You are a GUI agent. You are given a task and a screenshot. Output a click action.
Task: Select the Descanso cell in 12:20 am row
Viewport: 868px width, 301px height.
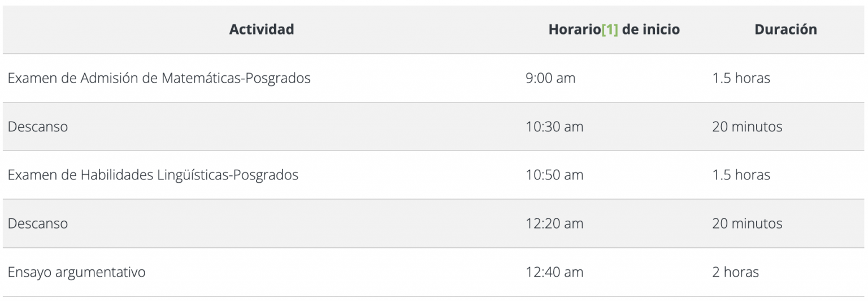point(37,223)
